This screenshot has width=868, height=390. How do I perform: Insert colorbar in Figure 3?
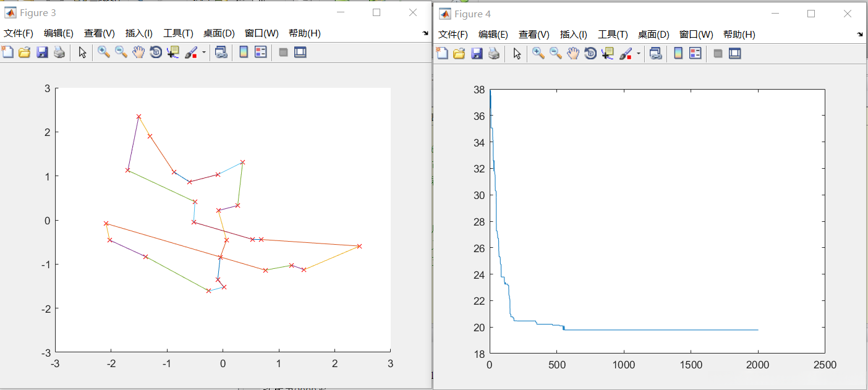pyautogui.click(x=244, y=53)
